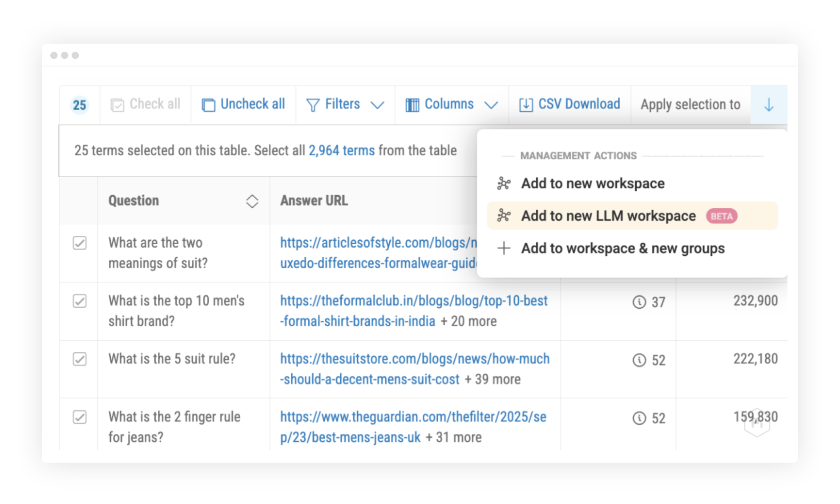Open the Columns dropdown chevron
840x504 pixels.
491,105
